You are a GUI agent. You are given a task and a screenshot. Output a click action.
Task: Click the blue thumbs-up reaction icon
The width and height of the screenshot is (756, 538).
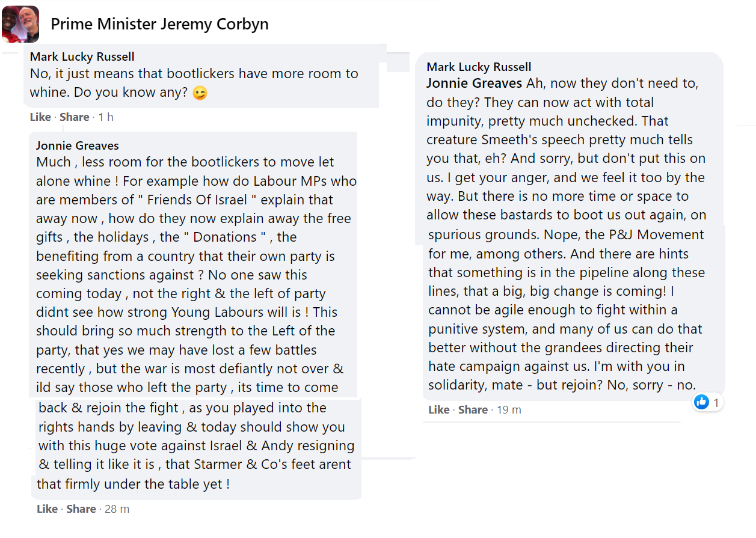(701, 402)
